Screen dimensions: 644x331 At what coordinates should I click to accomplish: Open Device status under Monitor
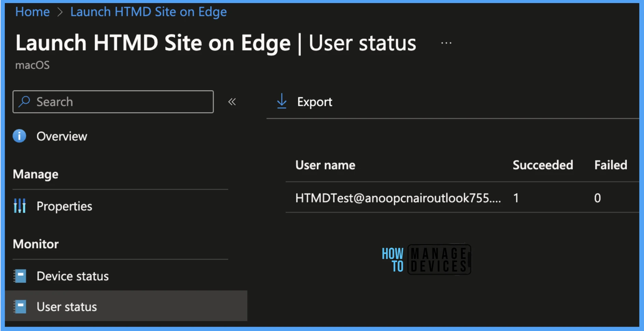pyautogui.click(x=72, y=276)
